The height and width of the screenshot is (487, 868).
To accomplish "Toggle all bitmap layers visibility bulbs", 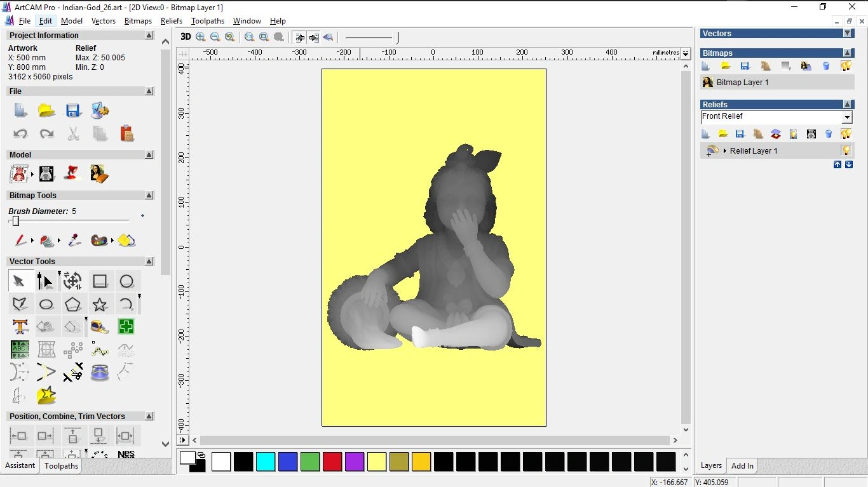I will pyautogui.click(x=846, y=66).
